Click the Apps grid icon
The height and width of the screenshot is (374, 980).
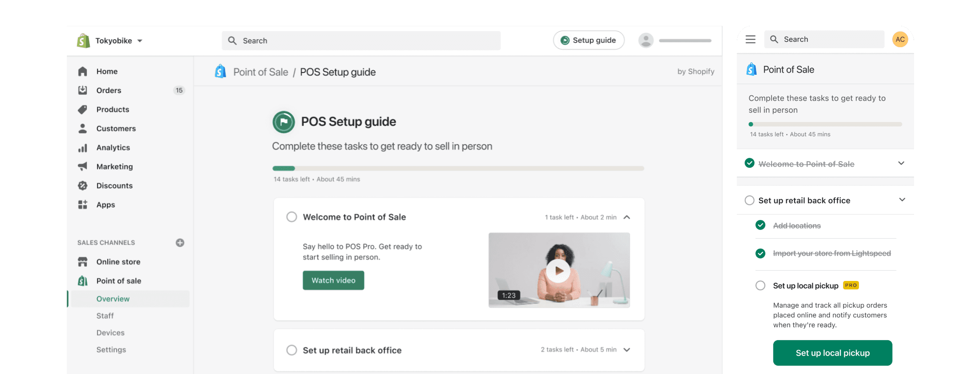pyautogui.click(x=82, y=205)
